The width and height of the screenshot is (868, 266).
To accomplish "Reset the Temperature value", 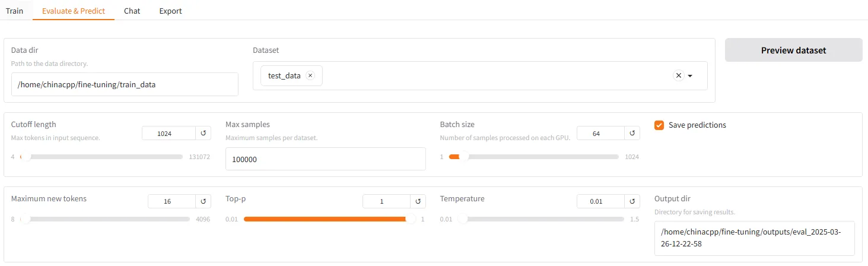I will point(632,201).
